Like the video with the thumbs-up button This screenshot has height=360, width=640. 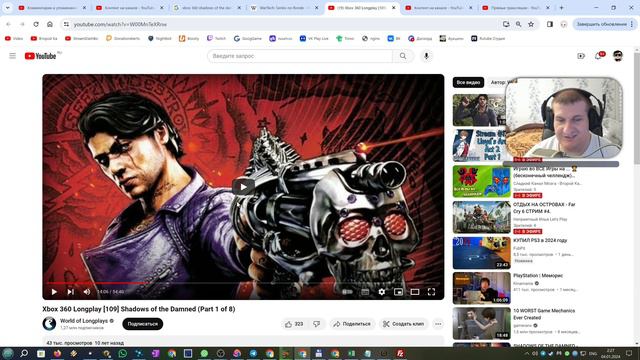tap(294, 324)
